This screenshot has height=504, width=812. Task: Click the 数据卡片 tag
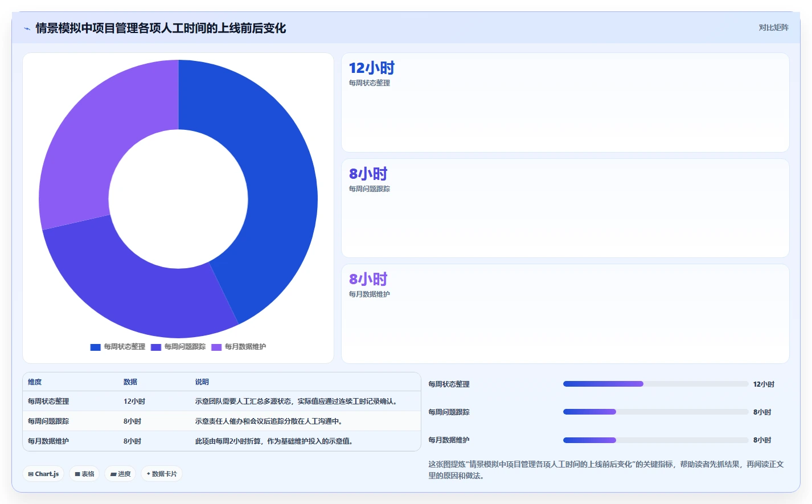162,474
